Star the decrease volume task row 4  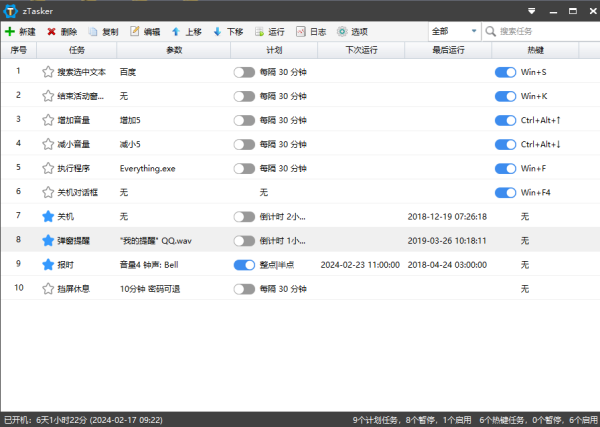click(48, 144)
